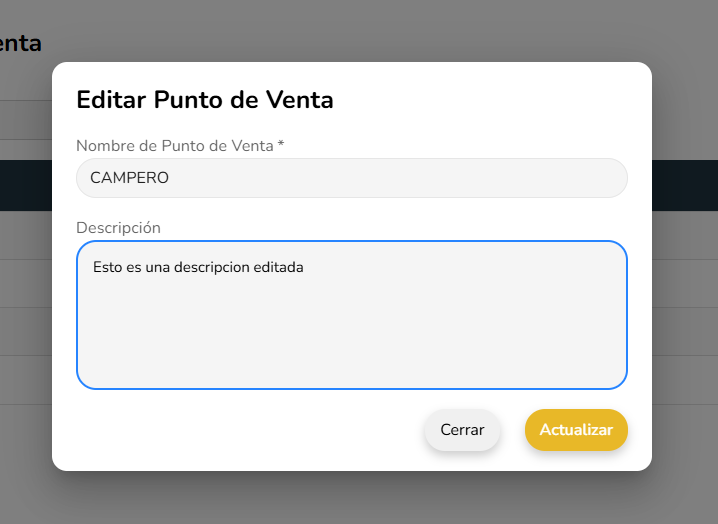The image size is (718, 524).
Task: Click the "Nombre de Punto de Venta" label
Action: click(174, 146)
